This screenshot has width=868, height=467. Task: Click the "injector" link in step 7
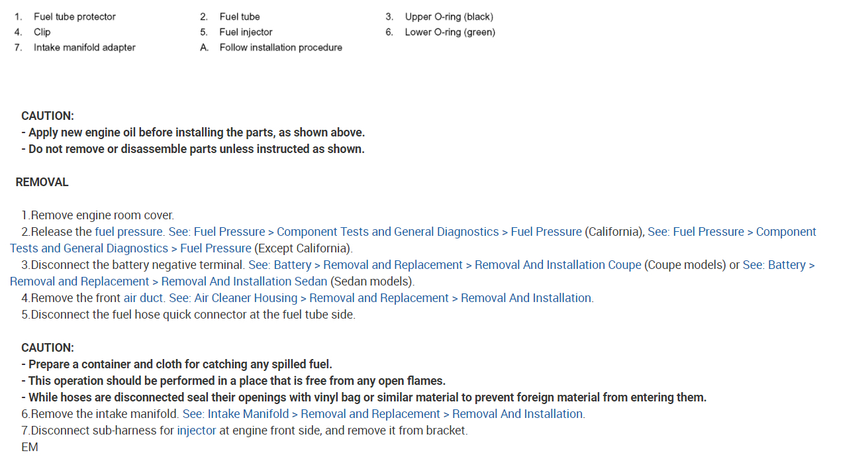tap(197, 431)
